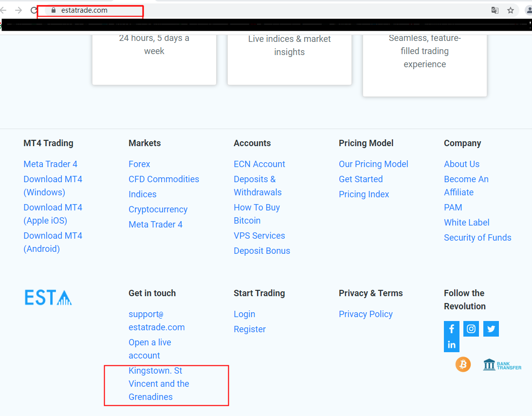Open the LinkedIn social icon
This screenshot has width=532, height=416.
tap(452, 345)
